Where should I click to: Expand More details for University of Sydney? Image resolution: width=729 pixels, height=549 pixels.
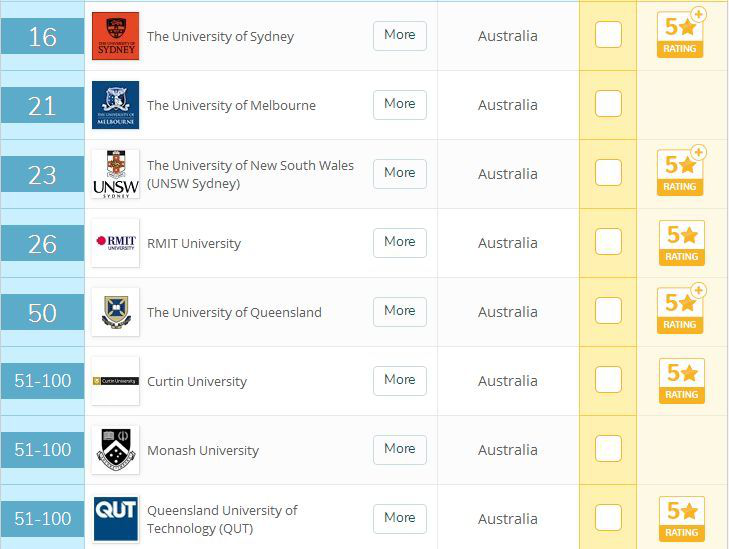pyautogui.click(x=399, y=35)
